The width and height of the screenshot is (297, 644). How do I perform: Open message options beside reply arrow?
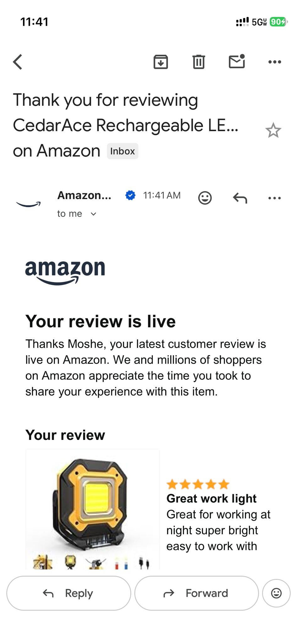click(275, 198)
